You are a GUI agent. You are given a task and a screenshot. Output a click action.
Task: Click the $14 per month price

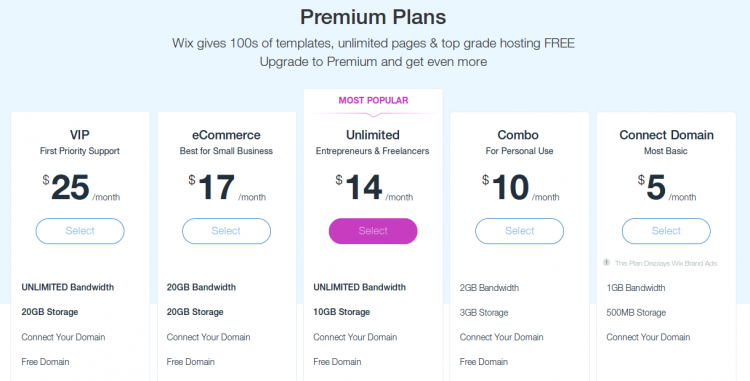click(374, 187)
